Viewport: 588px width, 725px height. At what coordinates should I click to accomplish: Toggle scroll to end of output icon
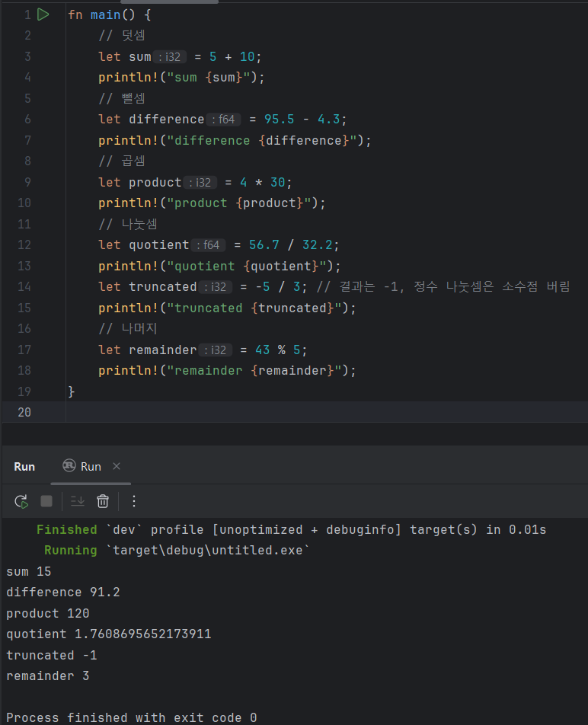point(77,501)
